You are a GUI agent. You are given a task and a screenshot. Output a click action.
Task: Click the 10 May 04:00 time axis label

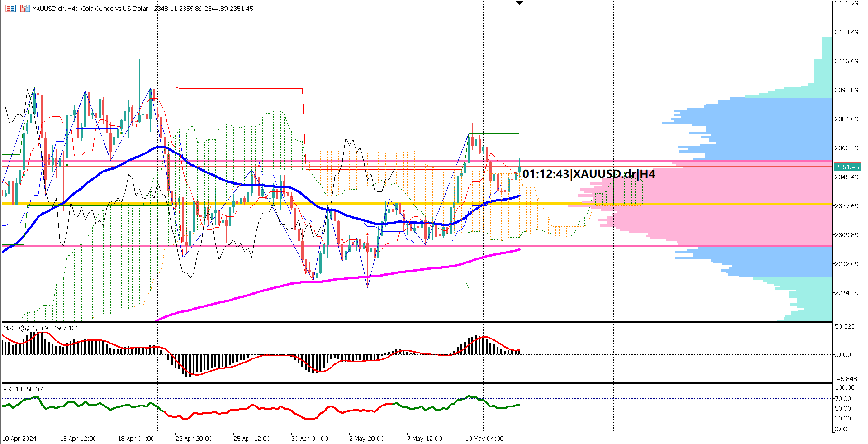point(486,439)
